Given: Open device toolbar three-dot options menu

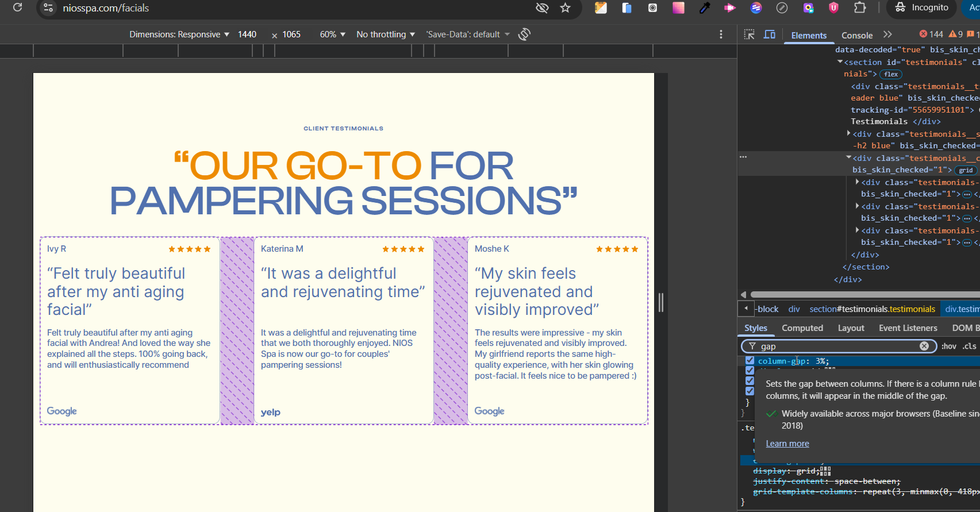Looking at the screenshot, I should (721, 34).
